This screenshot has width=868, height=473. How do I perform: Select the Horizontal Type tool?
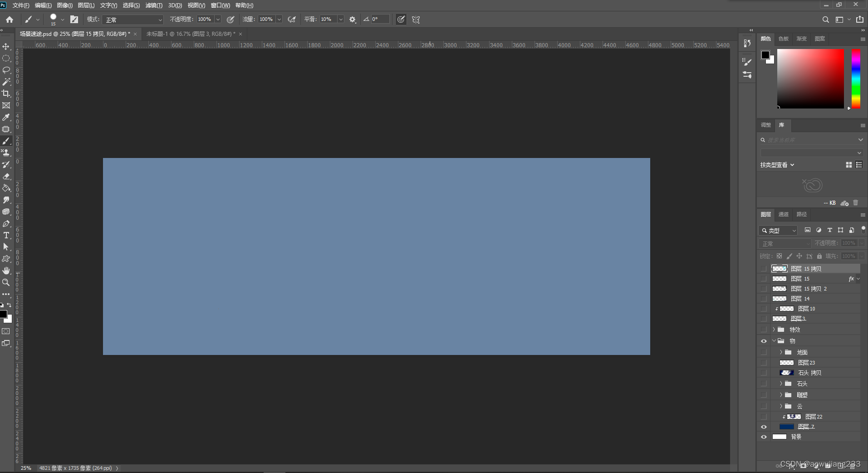[x=6, y=235]
